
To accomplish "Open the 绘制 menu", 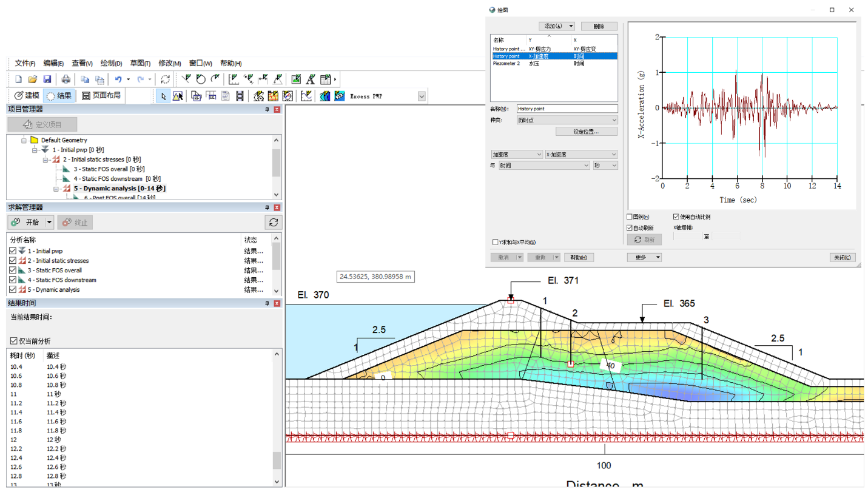I will pyautogui.click(x=111, y=63).
